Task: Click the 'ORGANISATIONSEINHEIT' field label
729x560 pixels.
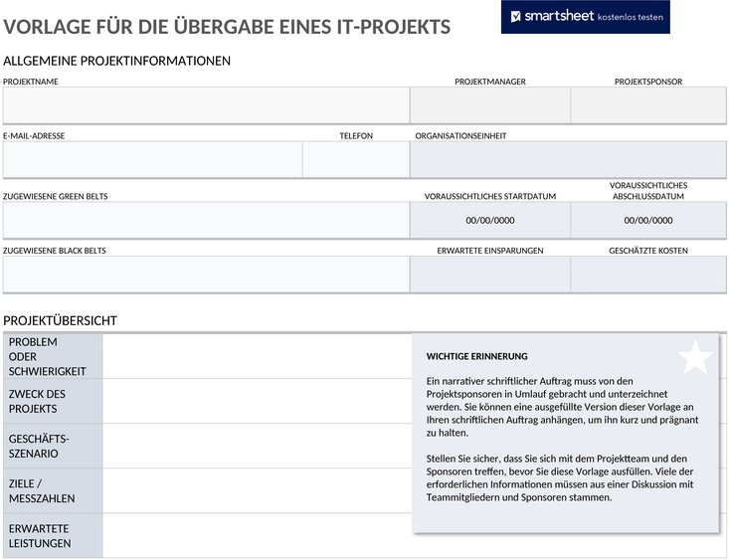Action: click(x=460, y=136)
